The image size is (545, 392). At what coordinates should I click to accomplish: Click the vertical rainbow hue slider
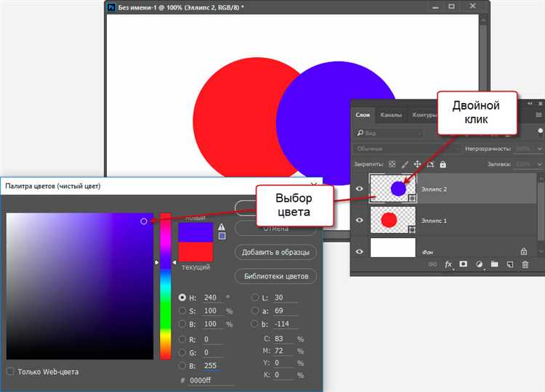pos(166,286)
